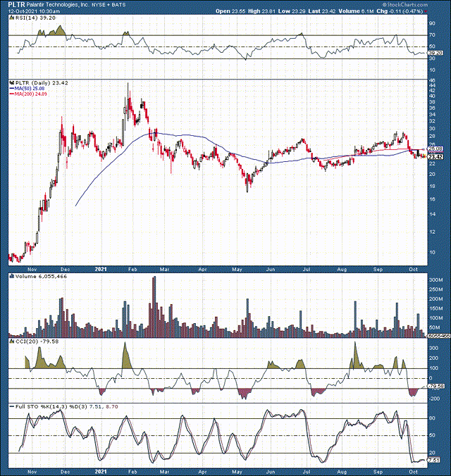
Task: Click the PLTR ticker symbol in header
Action: [x=16, y=4]
